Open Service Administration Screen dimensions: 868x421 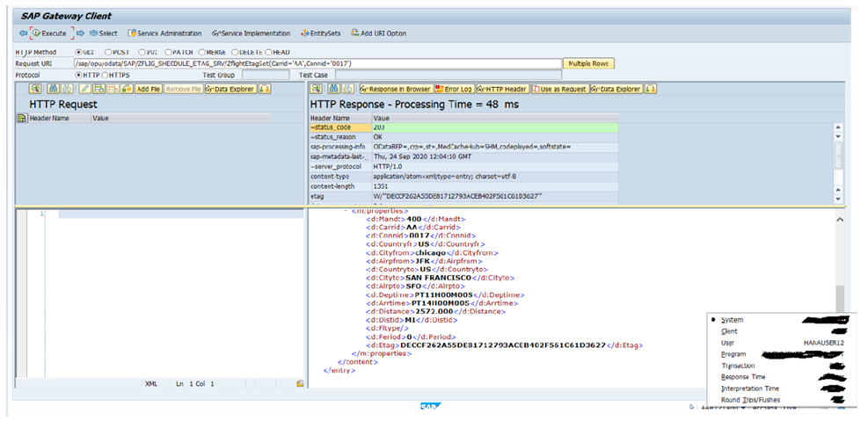(x=165, y=33)
